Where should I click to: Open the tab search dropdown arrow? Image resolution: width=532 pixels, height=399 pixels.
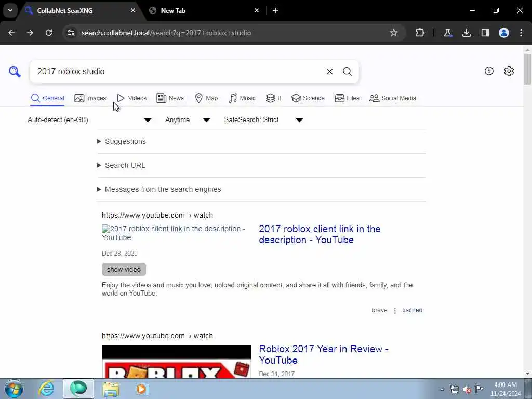[x=10, y=10]
